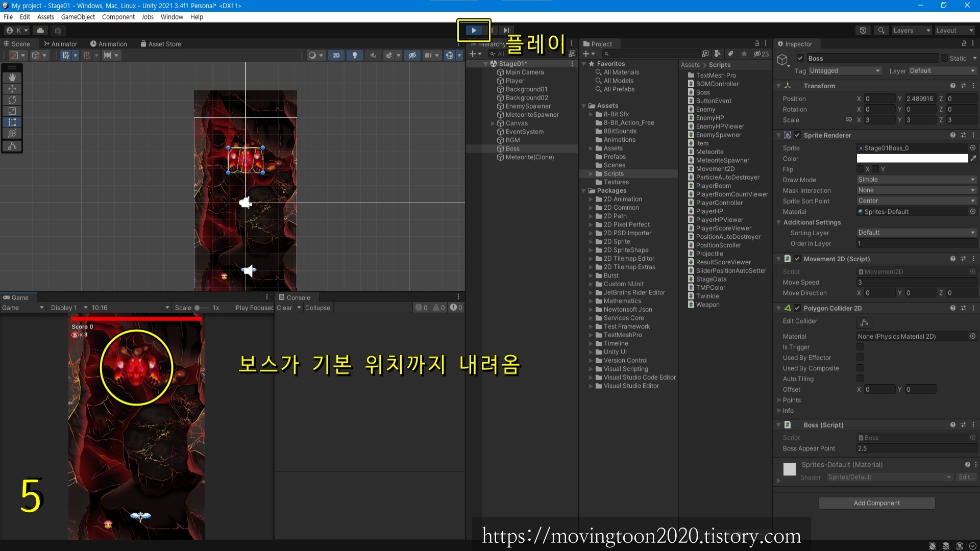Expand the Points section of collider

tap(779, 400)
